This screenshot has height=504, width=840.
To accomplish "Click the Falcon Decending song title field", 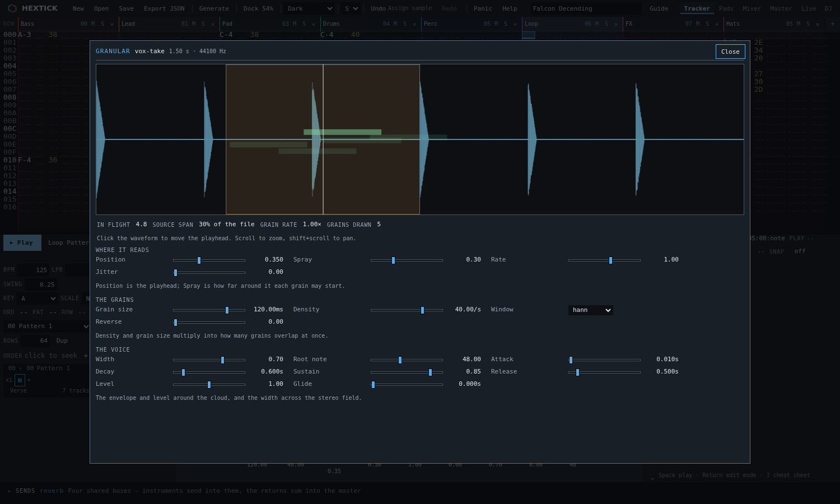I will 586,8.
